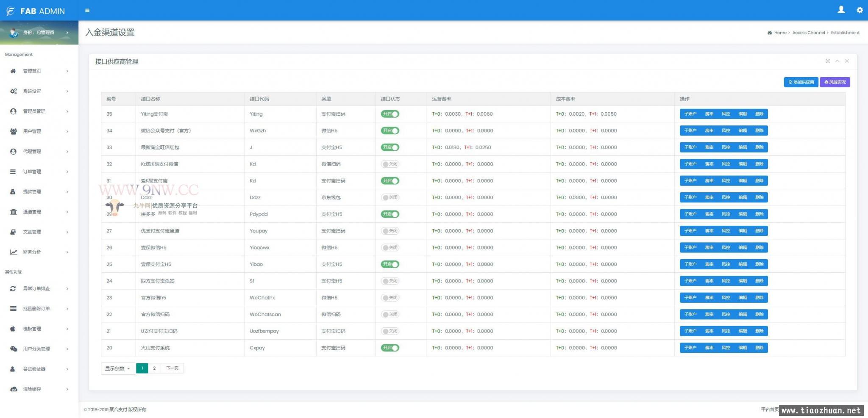Click the cloud icon beside 清除缓存
The image size is (868, 418).
coord(14,389)
